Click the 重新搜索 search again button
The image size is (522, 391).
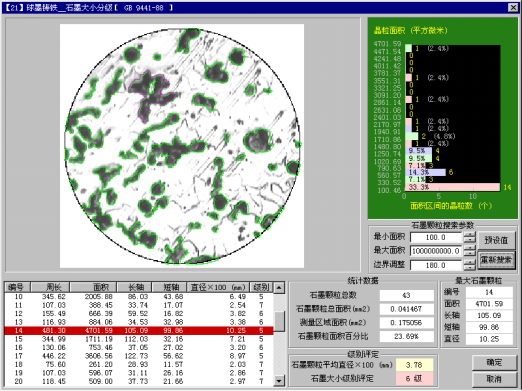[x=496, y=260]
